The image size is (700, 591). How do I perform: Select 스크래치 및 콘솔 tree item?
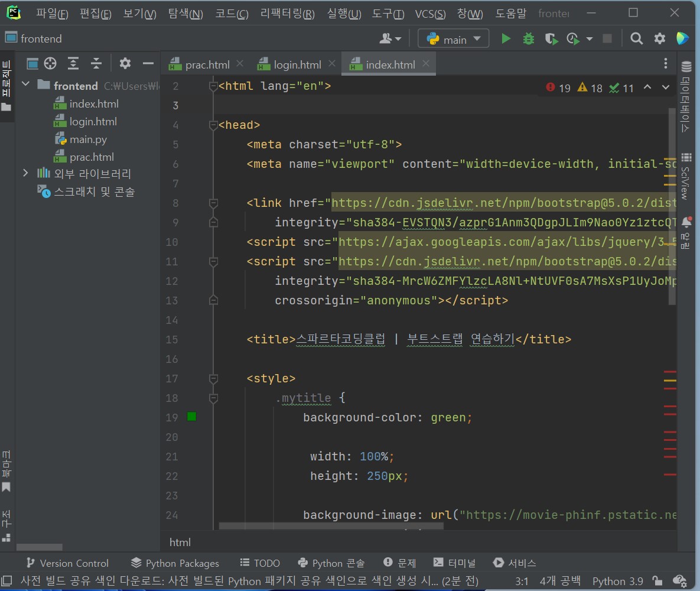pyautogui.click(x=86, y=191)
